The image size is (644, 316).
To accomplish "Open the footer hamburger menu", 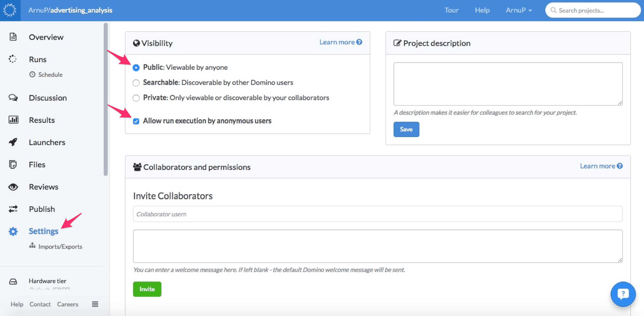I will [95, 304].
